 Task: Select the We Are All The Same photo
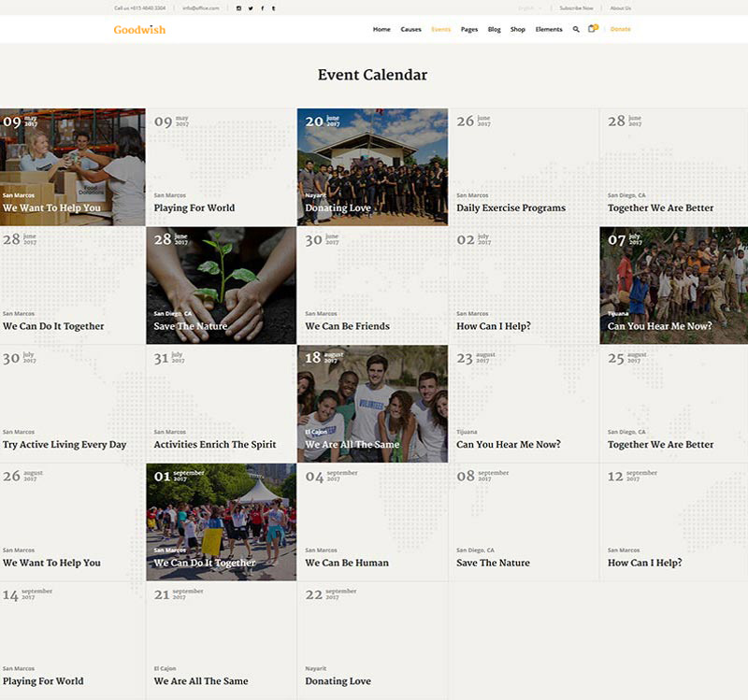372,403
